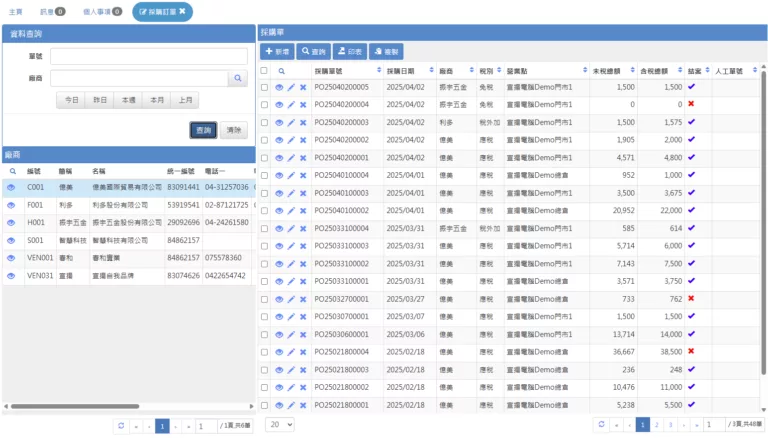View vendor VEN031 details
768x438 pixels.
[11, 276]
